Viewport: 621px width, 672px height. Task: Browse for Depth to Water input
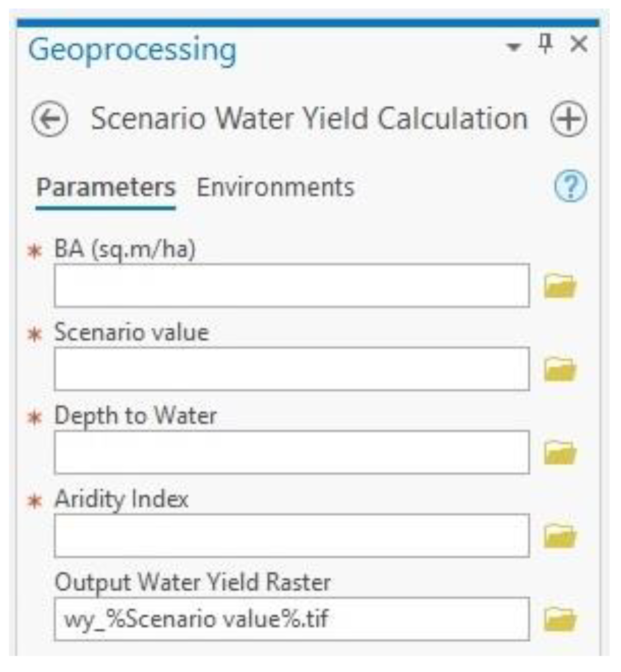tap(560, 452)
